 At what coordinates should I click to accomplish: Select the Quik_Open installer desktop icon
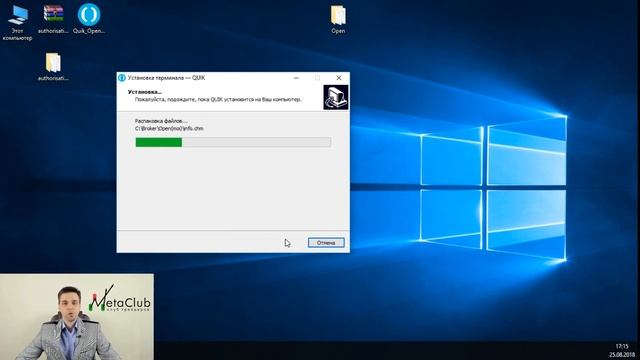89,19
